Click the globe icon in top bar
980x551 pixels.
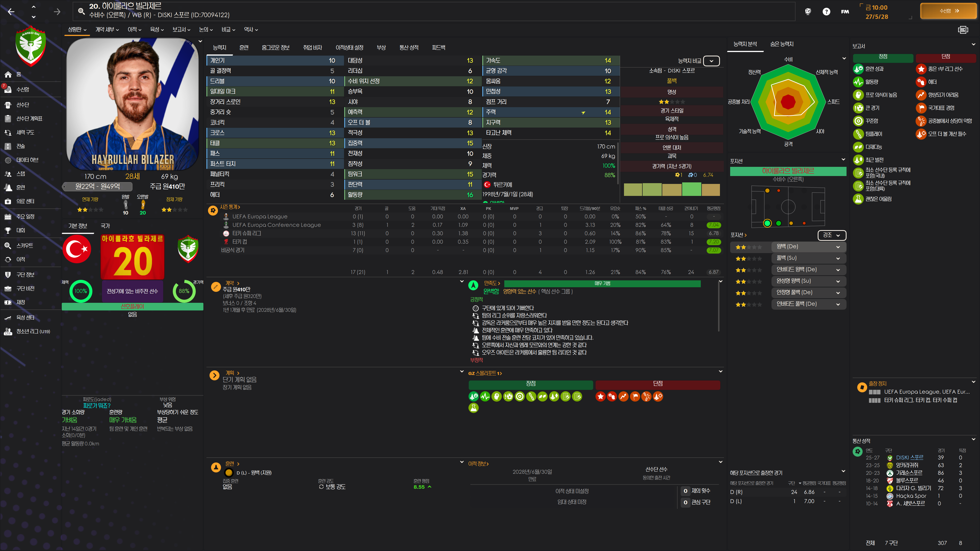coord(808,11)
